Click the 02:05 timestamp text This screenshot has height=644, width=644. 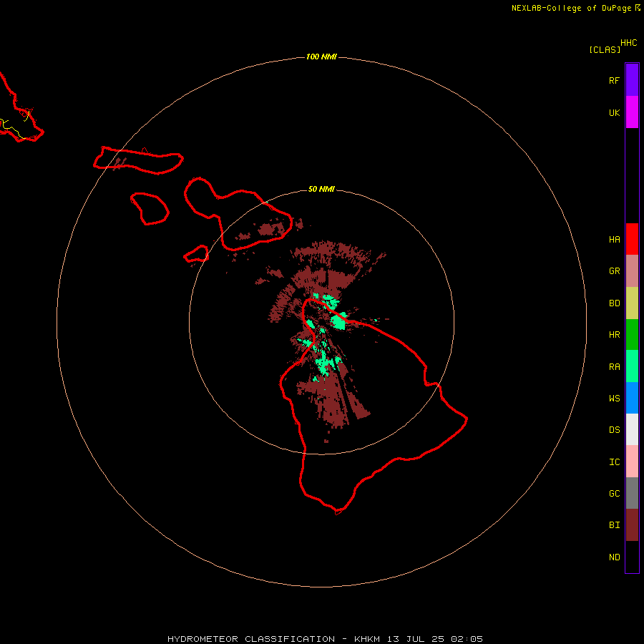tap(467, 639)
